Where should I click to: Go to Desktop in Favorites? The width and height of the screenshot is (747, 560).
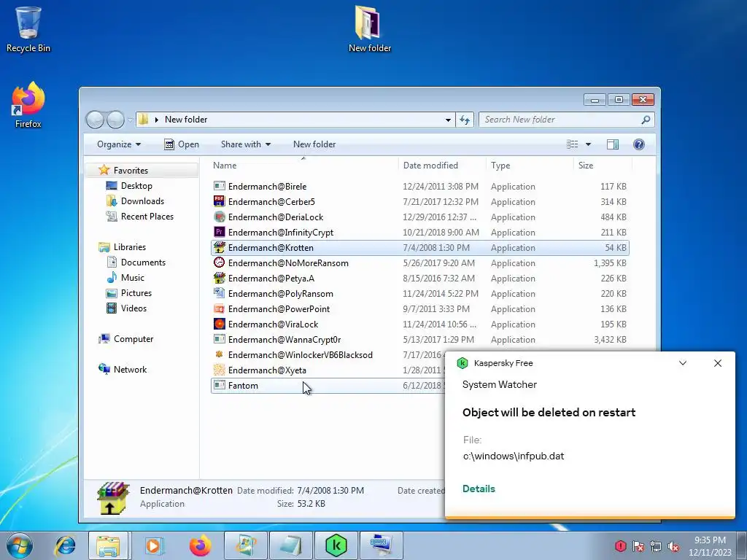pyautogui.click(x=136, y=186)
